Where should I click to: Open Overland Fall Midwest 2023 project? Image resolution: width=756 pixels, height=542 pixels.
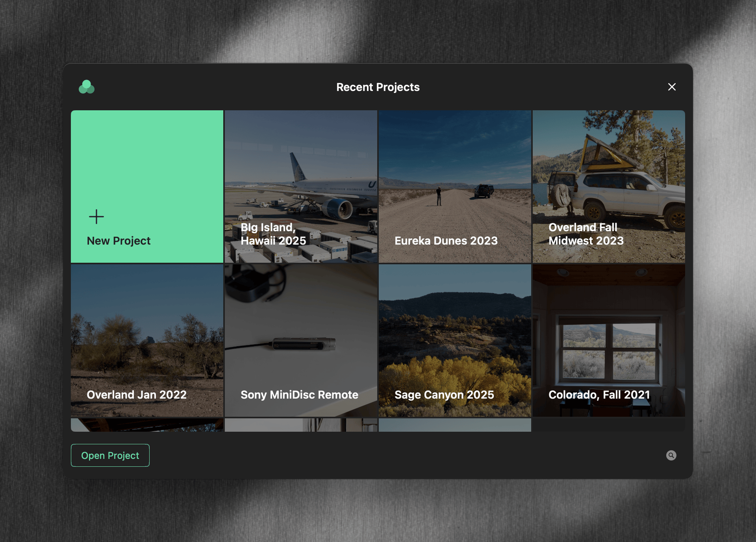609,186
